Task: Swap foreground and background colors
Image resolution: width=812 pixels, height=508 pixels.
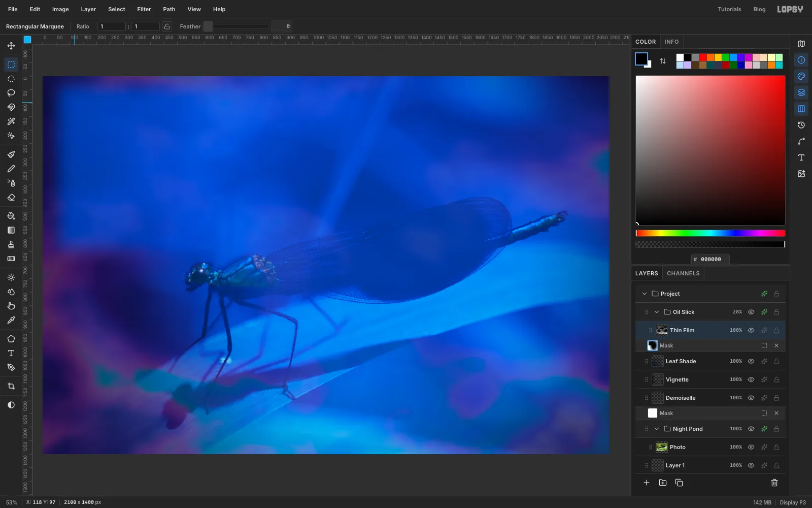Action: click(663, 61)
